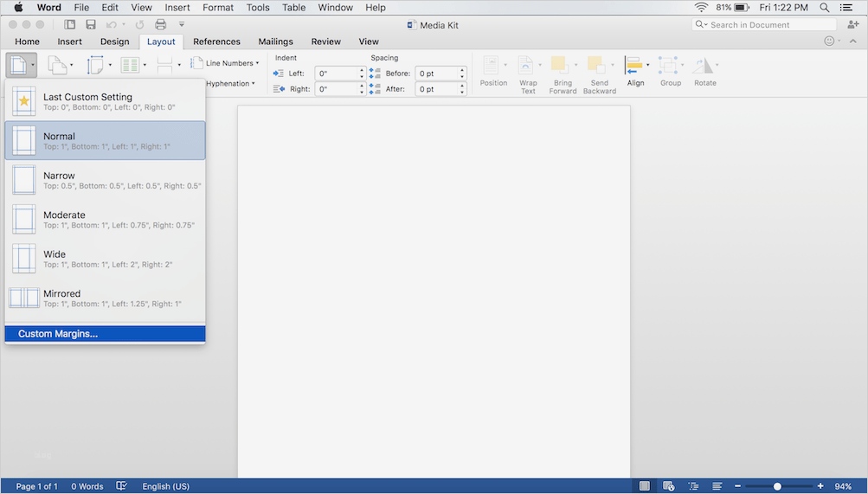Click the page Size icon
Screen dimensions: 868x494
(x=95, y=65)
